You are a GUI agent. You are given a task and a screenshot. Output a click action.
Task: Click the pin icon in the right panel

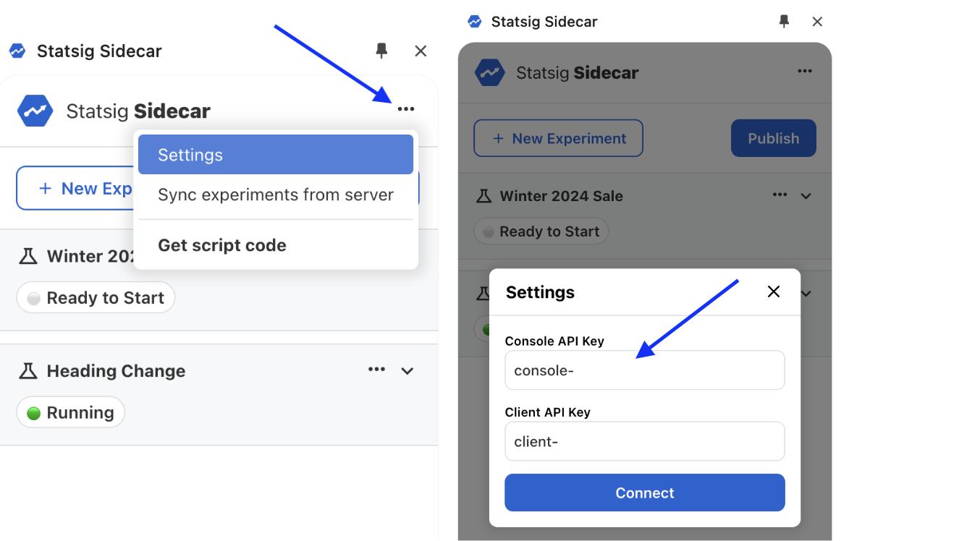[x=784, y=22]
